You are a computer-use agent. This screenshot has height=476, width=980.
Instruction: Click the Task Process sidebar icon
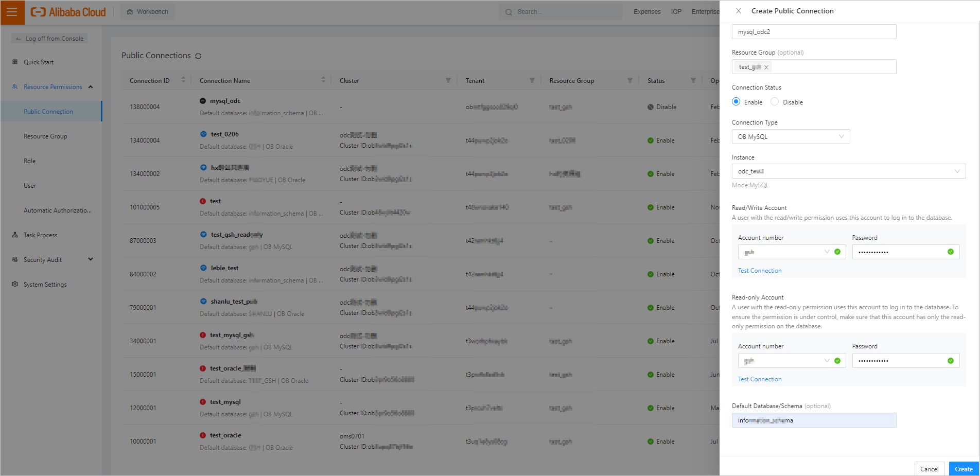coord(15,235)
